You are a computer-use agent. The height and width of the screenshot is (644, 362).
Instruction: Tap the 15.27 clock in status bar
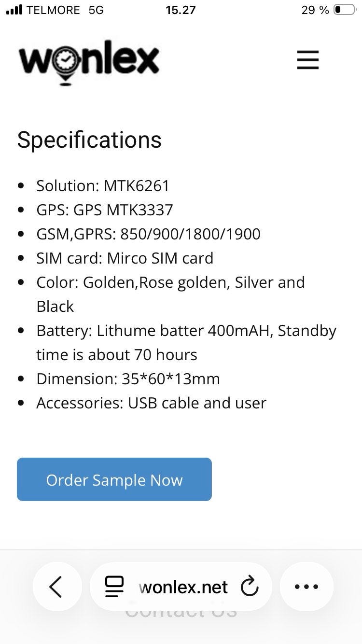[x=181, y=10]
